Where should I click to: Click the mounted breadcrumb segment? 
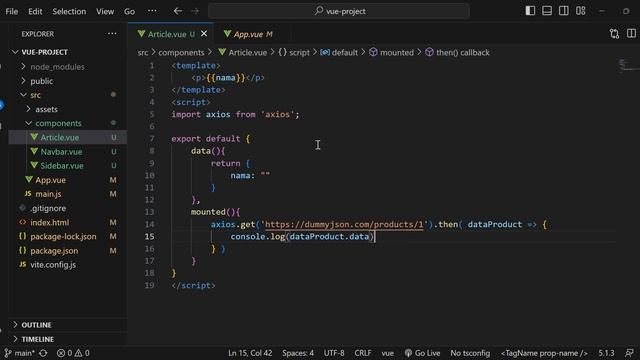pyautogui.click(x=391, y=53)
